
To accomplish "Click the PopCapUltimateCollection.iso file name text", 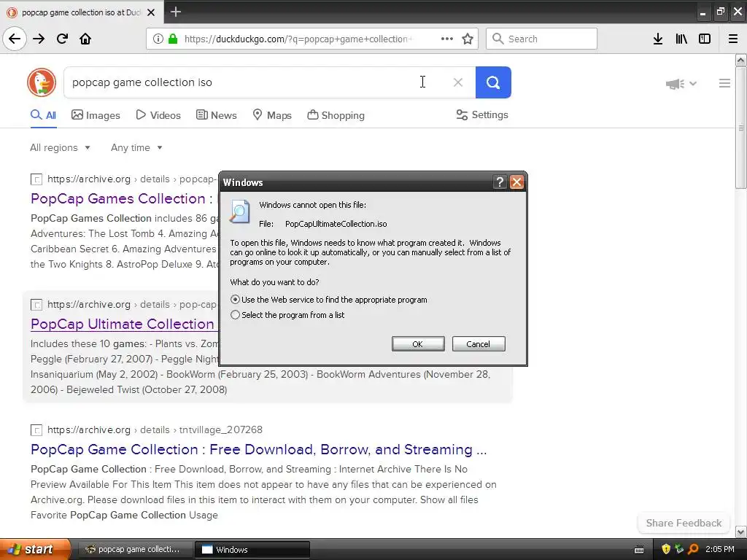I will (x=336, y=224).
